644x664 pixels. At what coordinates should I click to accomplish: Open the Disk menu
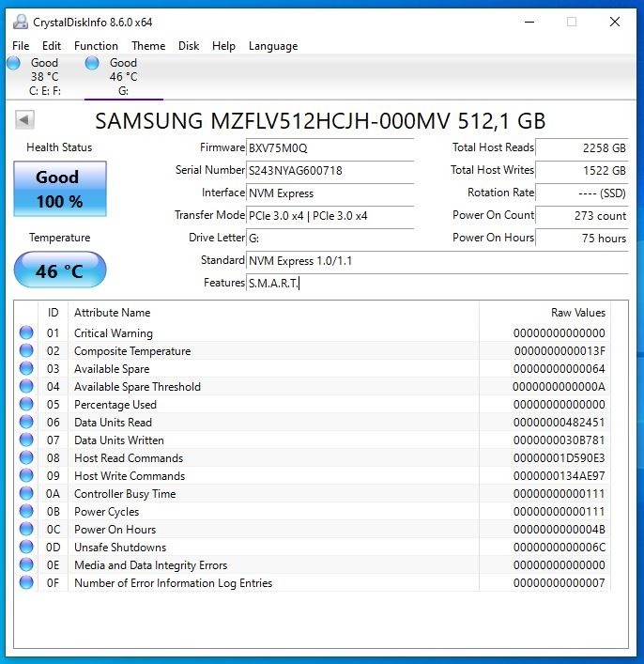(x=189, y=46)
